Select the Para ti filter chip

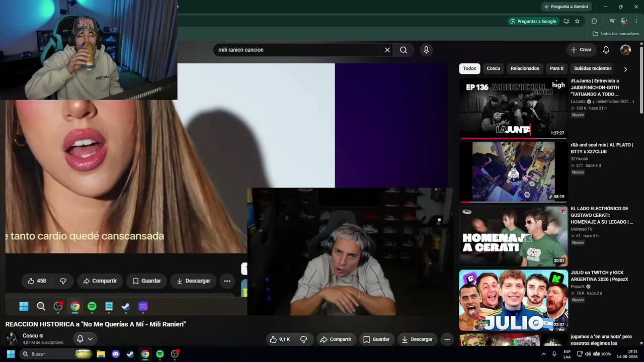[x=556, y=68]
